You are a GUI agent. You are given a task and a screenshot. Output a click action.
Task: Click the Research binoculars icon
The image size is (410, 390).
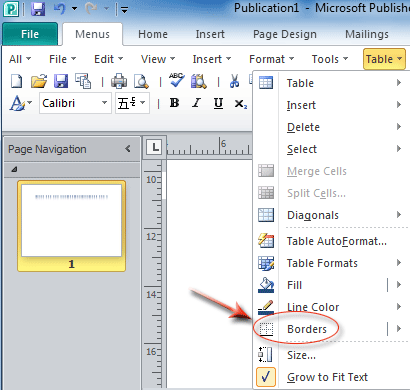pyautogui.click(x=199, y=81)
